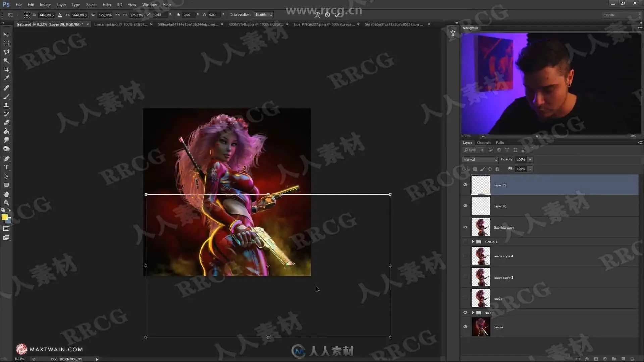
Task: Open the Select menu
Action: pyautogui.click(x=91, y=5)
